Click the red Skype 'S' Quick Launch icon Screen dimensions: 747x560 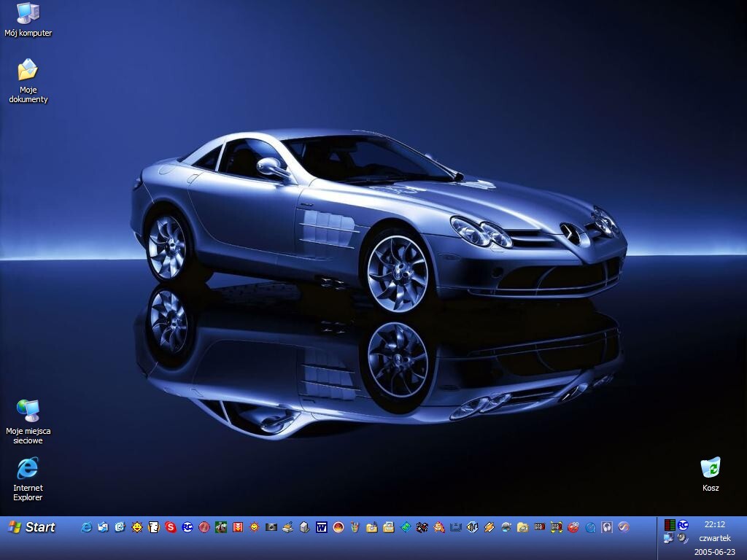[171, 527]
